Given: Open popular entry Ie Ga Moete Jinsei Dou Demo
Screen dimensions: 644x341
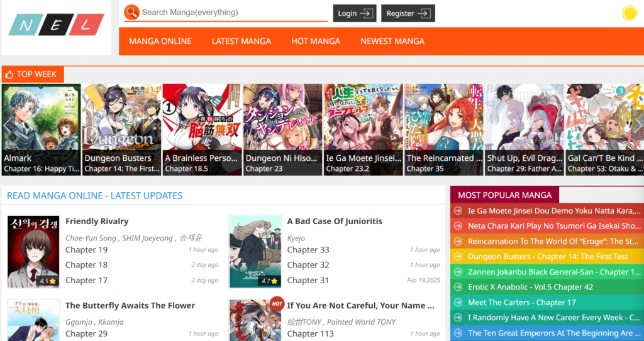Looking at the screenshot, I should pos(554,211).
